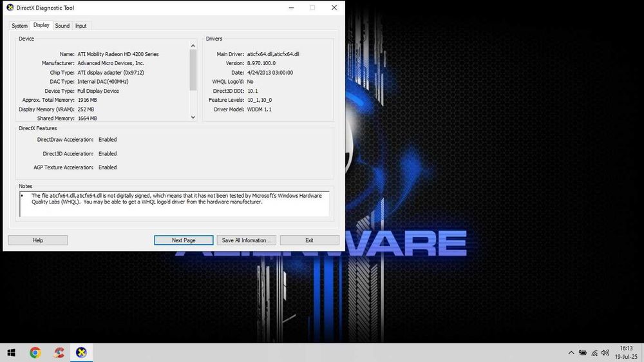Open the battery status tray icon
The image size is (644, 362).
[582, 352]
